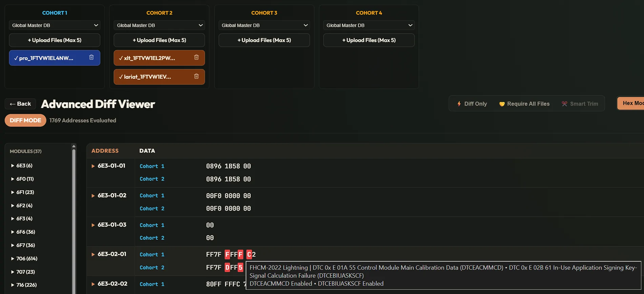Switch to Hex Mode
Image resolution: width=644 pixels, height=294 pixels.
click(631, 103)
